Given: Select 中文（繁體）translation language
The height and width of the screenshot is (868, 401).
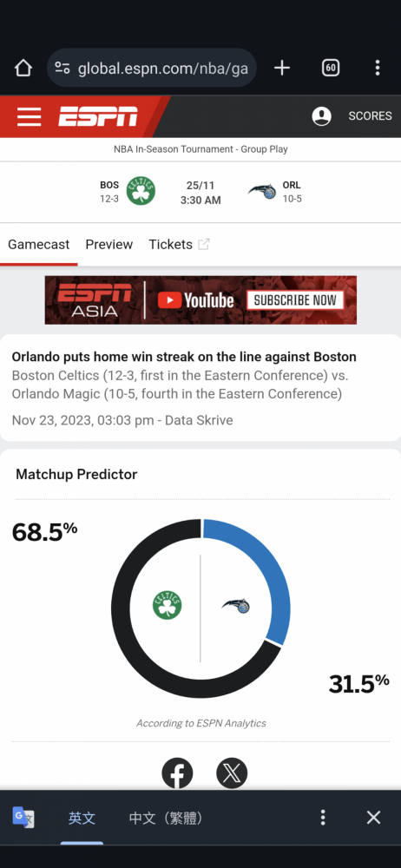Looking at the screenshot, I should point(166,819).
